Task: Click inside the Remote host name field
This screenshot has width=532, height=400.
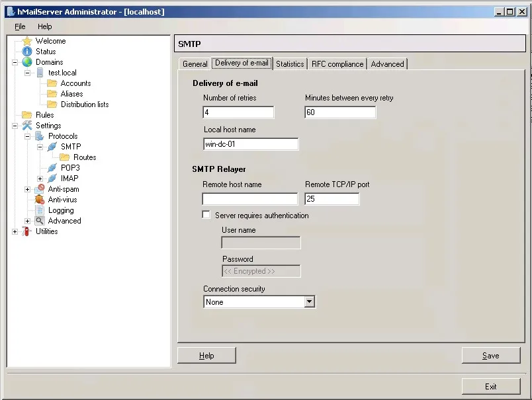Action: click(x=250, y=198)
